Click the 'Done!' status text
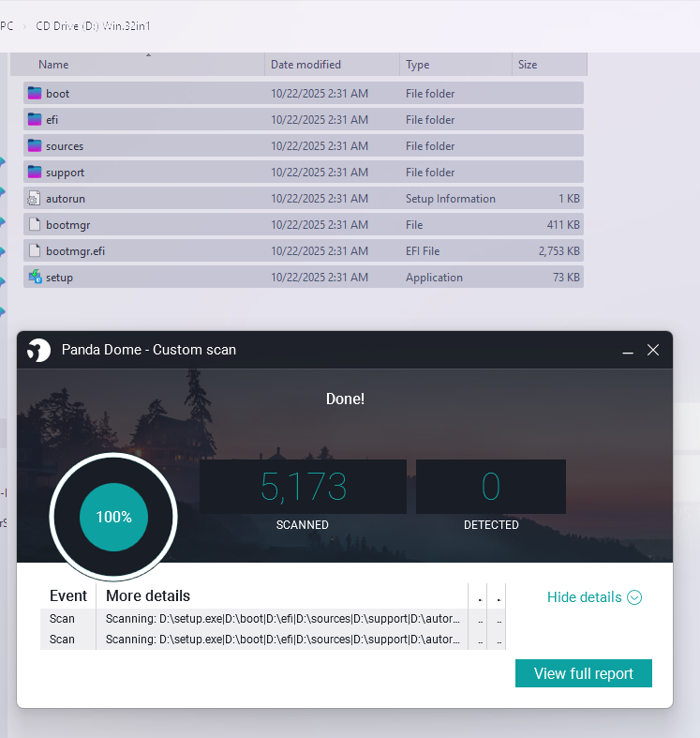 pyautogui.click(x=345, y=399)
